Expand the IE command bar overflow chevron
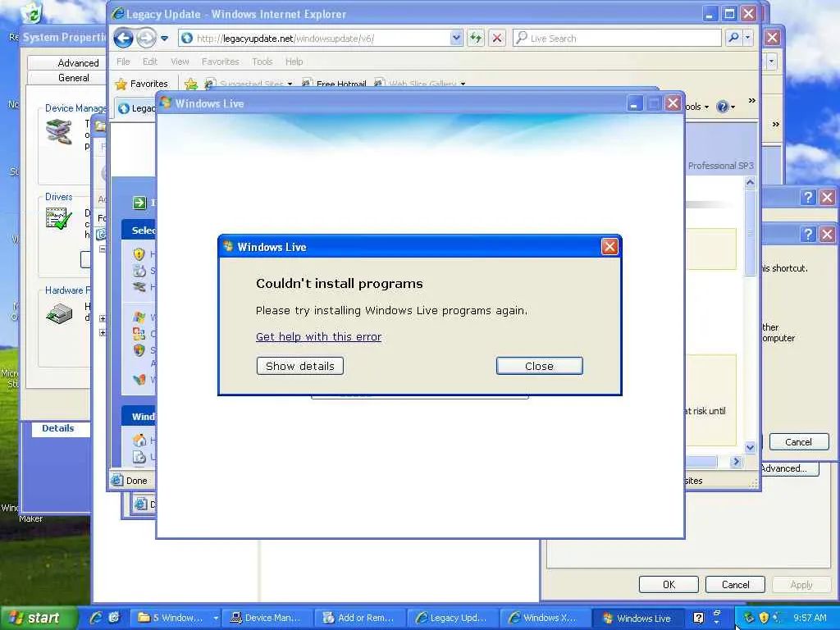This screenshot has height=630, width=840. (x=751, y=101)
